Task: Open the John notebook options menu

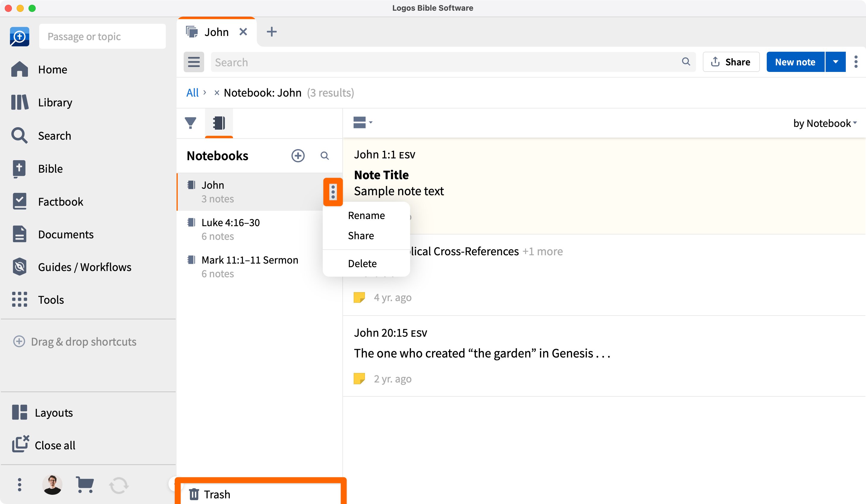Action: tap(333, 192)
